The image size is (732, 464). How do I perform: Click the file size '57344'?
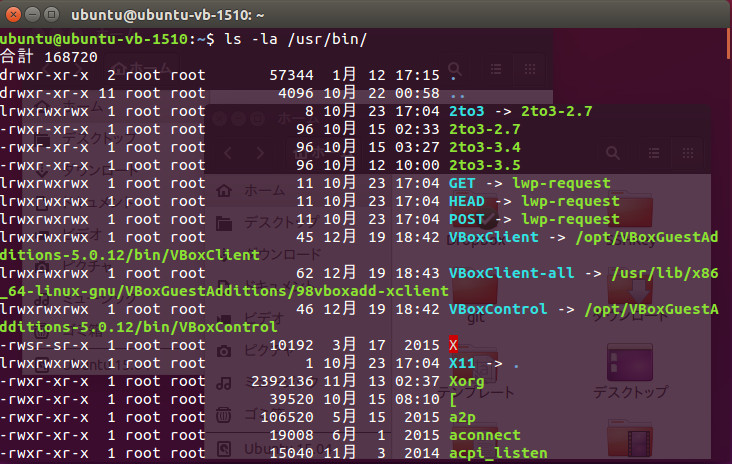[291, 75]
